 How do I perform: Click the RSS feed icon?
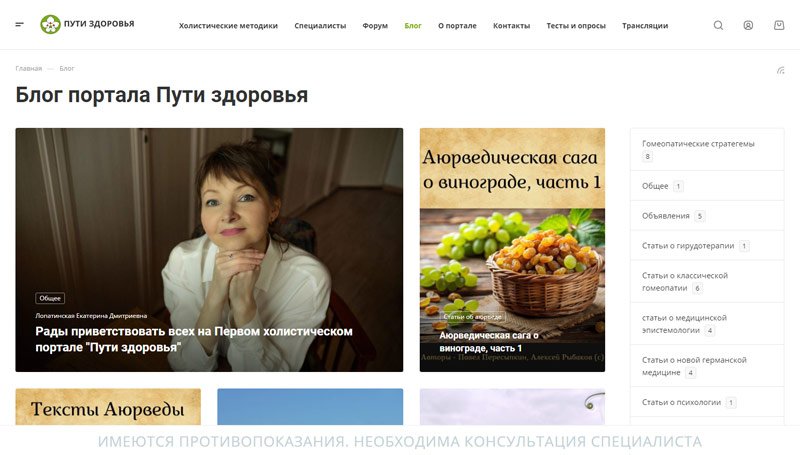click(x=781, y=70)
